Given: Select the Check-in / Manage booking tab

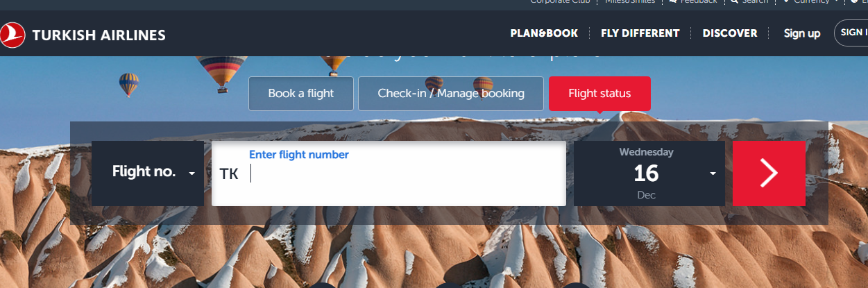Looking at the screenshot, I should (x=451, y=94).
